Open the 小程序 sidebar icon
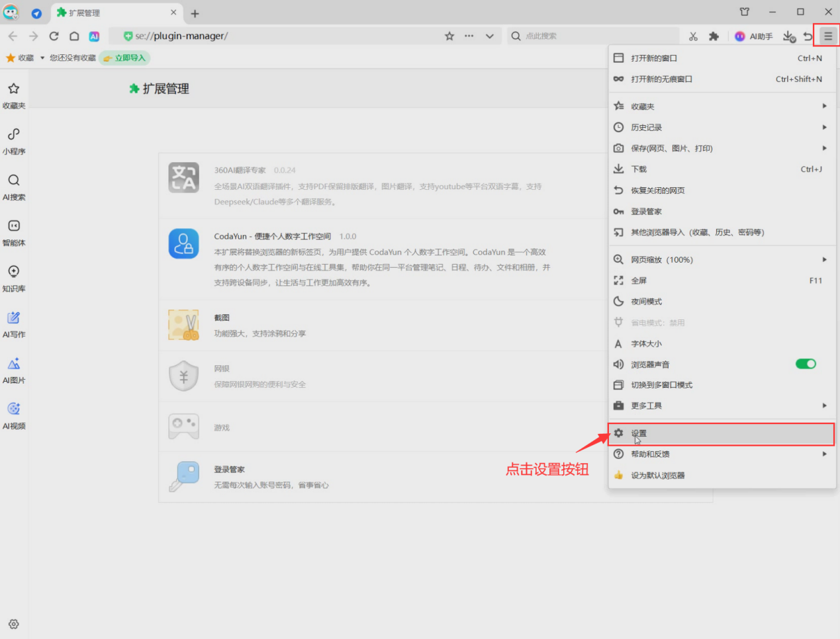This screenshot has height=639, width=840. tap(14, 140)
